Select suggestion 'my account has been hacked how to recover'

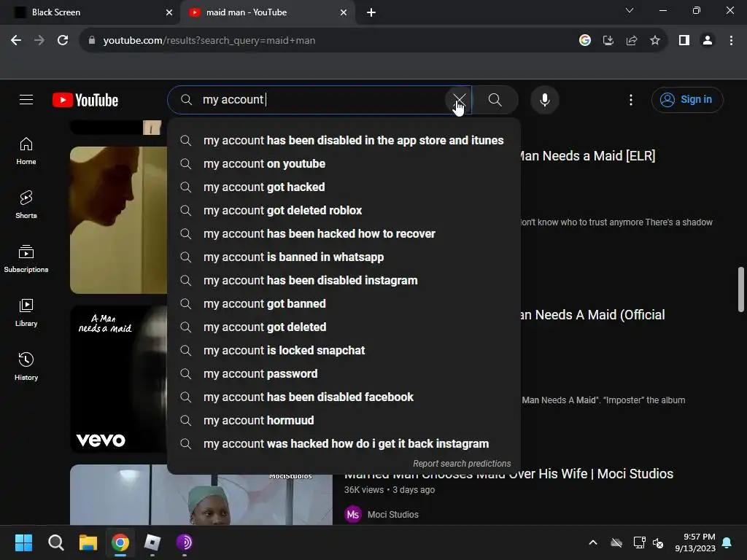click(x=344, y=234)
